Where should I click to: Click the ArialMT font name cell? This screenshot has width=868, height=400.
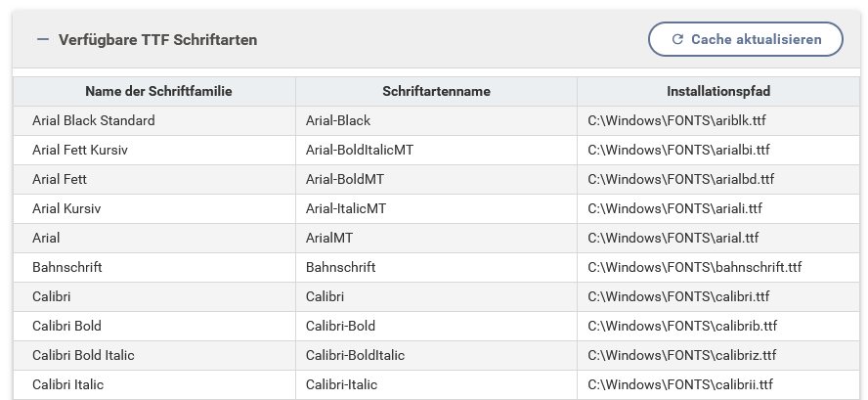[x=329, y=239]
